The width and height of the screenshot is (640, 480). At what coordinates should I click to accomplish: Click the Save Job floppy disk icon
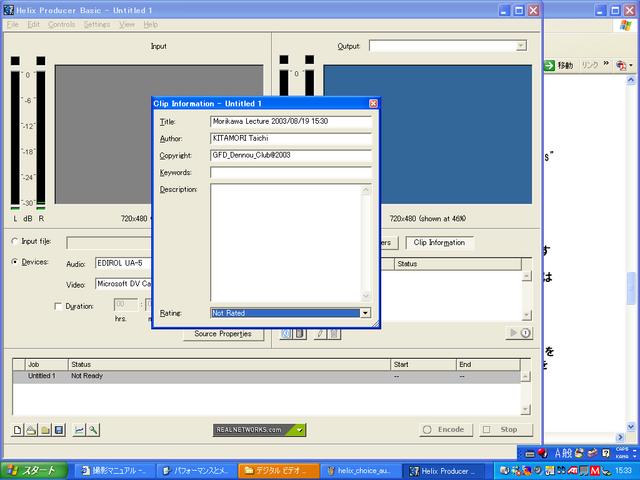coord(59,430)
